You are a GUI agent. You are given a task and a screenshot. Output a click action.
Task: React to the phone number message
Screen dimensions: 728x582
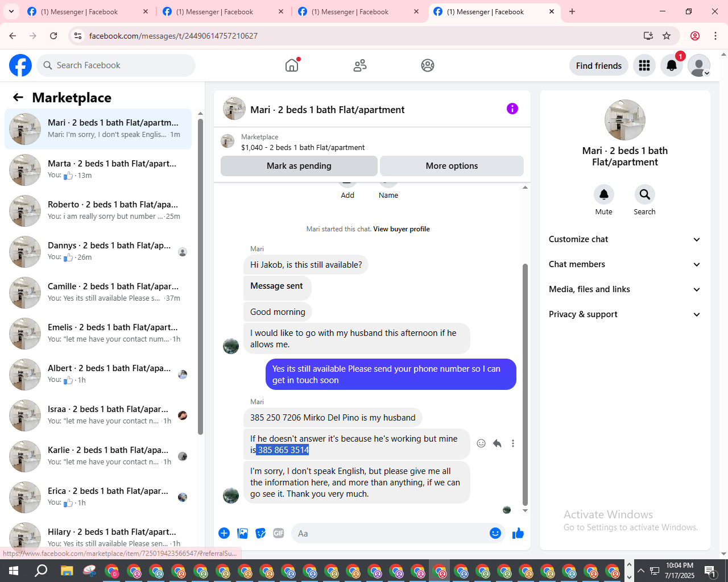tap(481, 443)
